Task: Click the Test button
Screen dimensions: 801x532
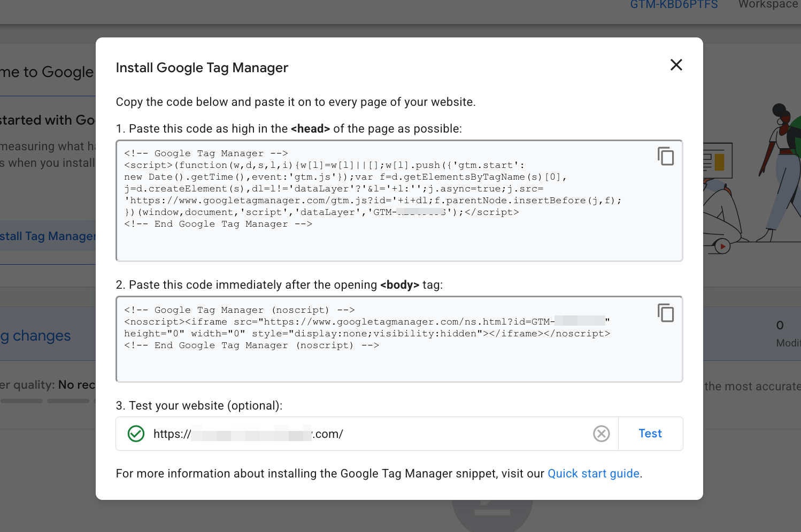Action: 650,434
